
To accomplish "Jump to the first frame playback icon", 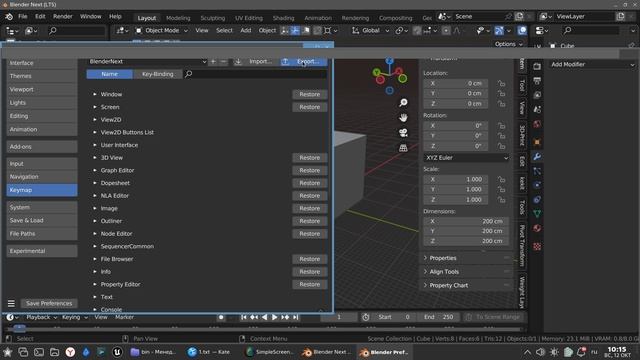I will click(244, 317).
